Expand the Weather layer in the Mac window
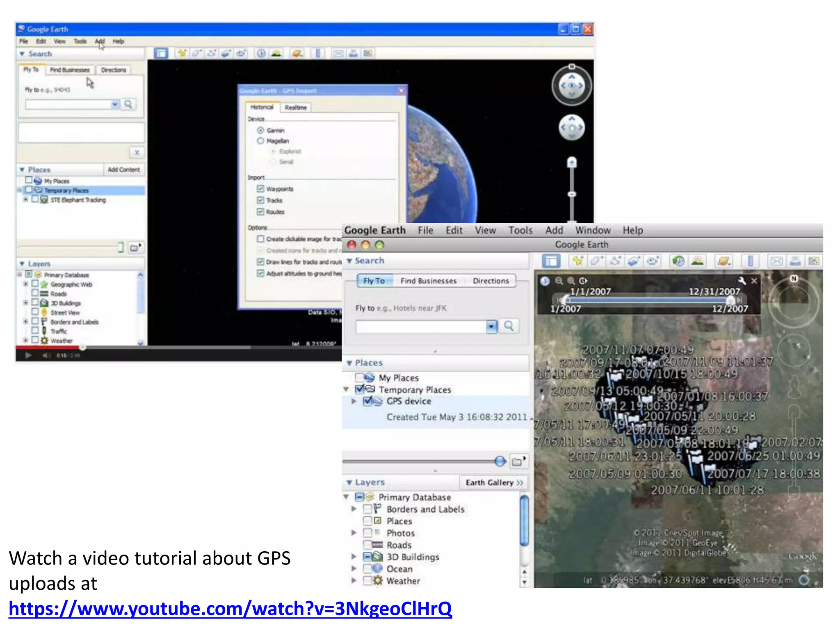Screen dimensions: 840x630 [354, 580]
